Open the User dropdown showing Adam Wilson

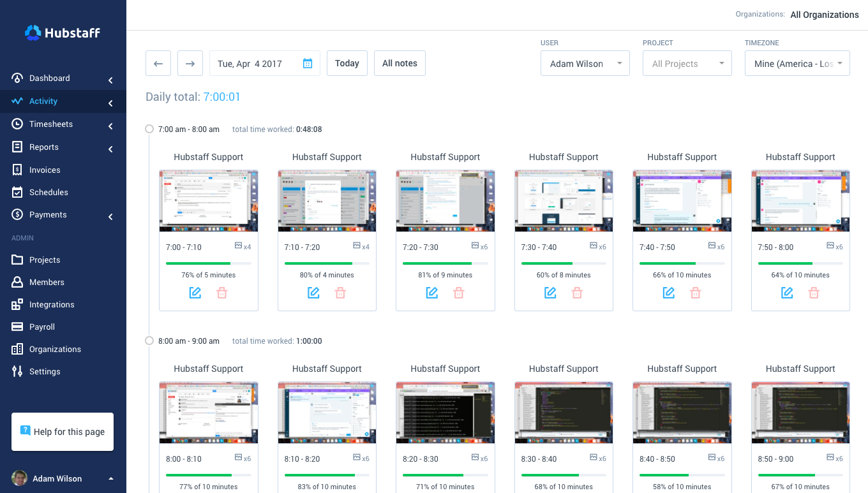click(584, 63)
